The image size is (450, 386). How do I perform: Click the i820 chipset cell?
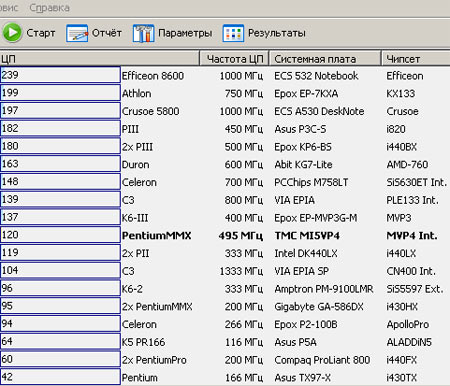pos(396,129)
